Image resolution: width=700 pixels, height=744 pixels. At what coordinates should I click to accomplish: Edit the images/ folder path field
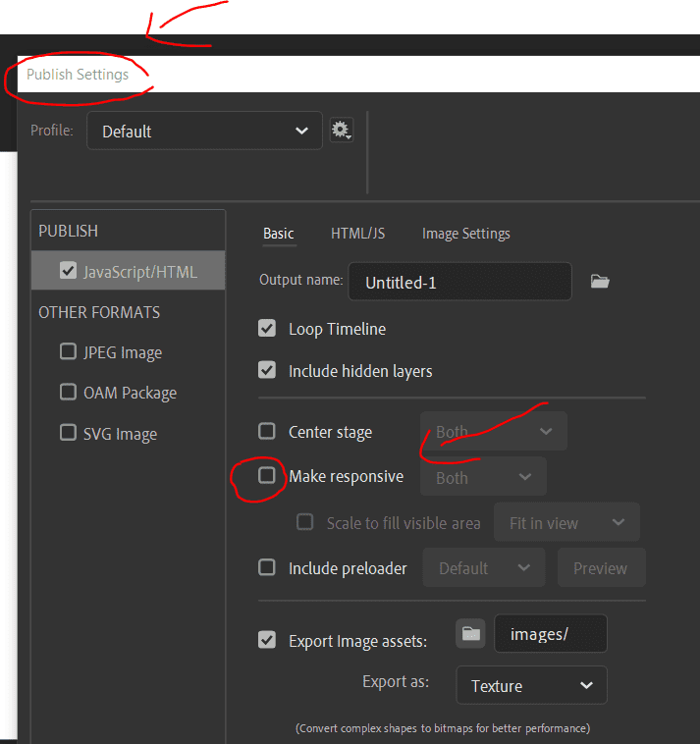tap(551, 634)
